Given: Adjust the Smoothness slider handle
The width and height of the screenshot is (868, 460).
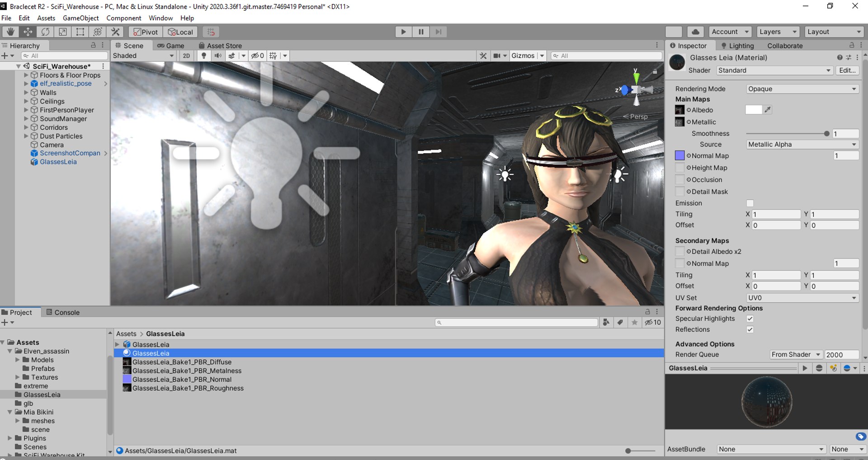Looking at the screenshot, I should click(826, 134).
